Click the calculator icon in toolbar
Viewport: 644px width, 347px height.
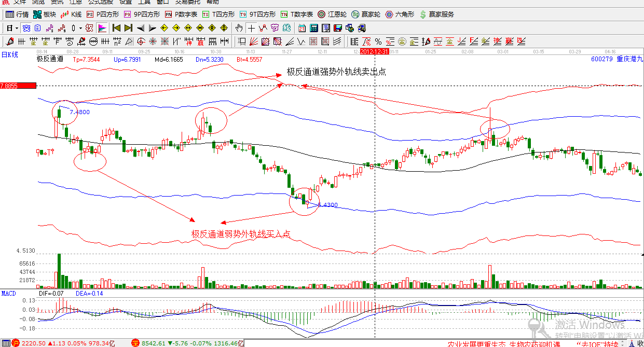click(x=314, y=27)
